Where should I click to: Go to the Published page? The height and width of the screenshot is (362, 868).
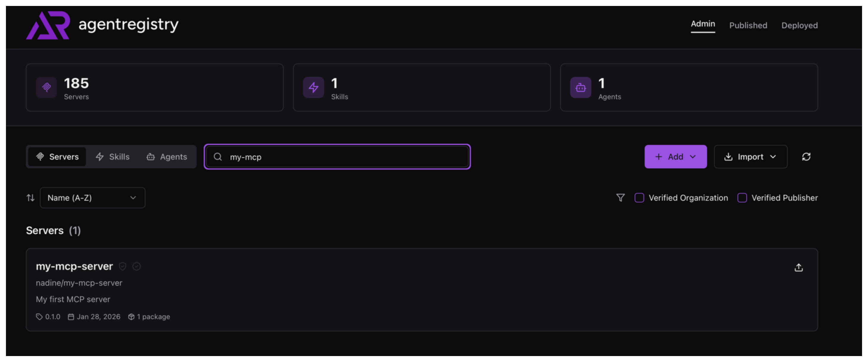point(748,25)
